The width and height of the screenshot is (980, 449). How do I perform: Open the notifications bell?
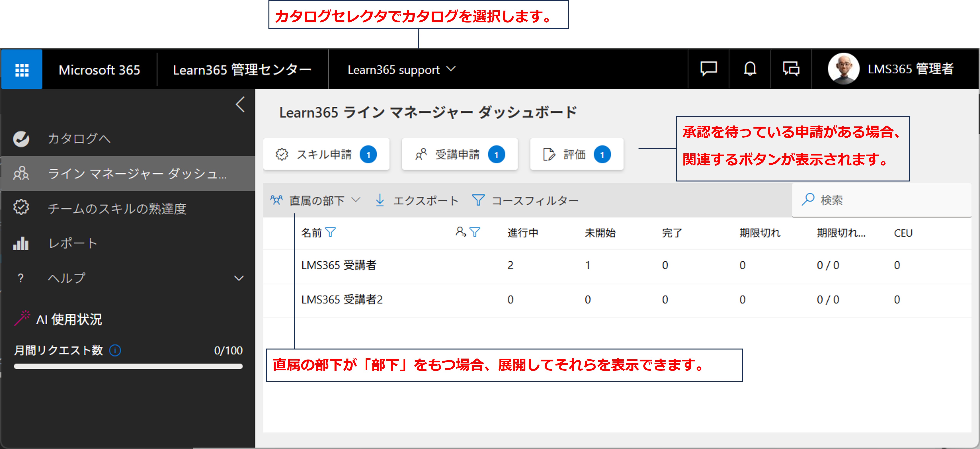(x=750, y=69)
